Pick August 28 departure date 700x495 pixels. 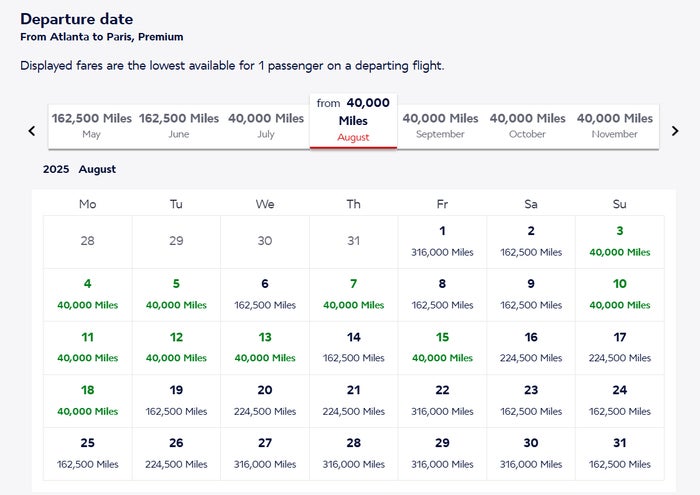pyautogui.click(x=354, y=454)
